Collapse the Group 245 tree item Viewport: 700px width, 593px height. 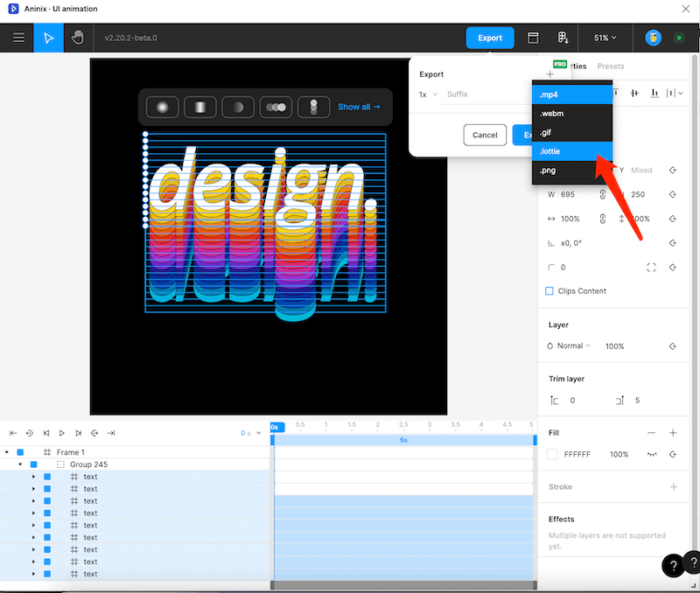point(20,464)
